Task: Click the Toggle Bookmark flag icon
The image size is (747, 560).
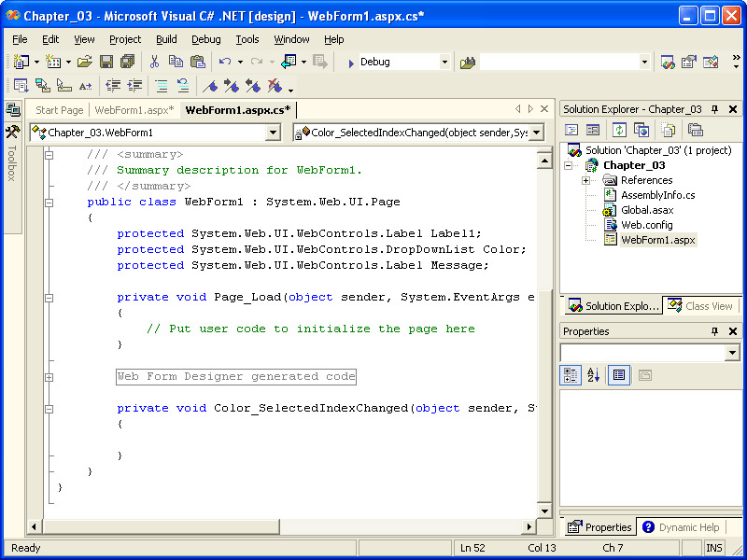Action: pyautogui.click(x=211, y=86)
